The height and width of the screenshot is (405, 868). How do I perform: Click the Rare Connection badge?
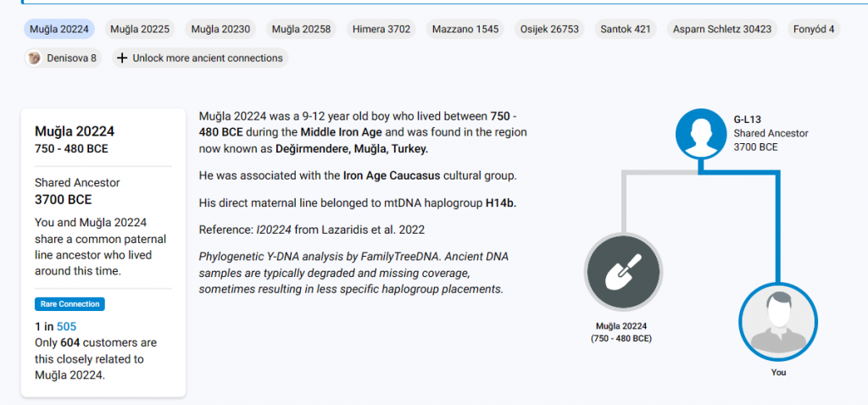[x=70, y=304]
